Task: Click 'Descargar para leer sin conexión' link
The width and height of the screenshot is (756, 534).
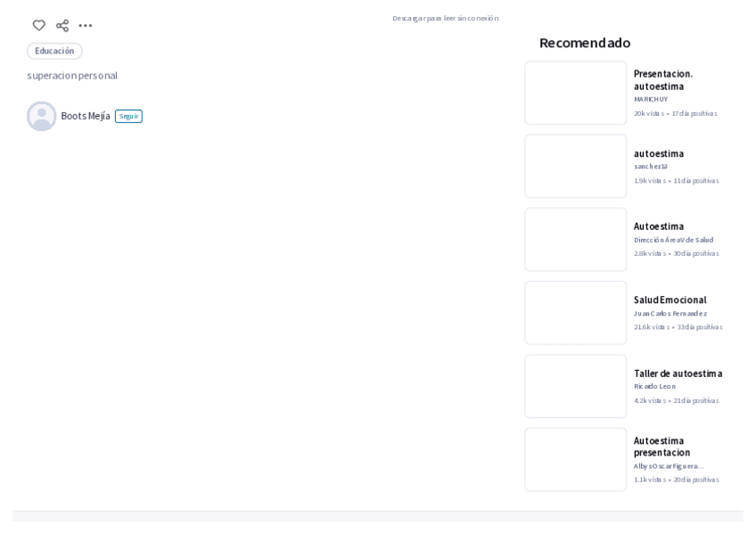Action: 445,18
